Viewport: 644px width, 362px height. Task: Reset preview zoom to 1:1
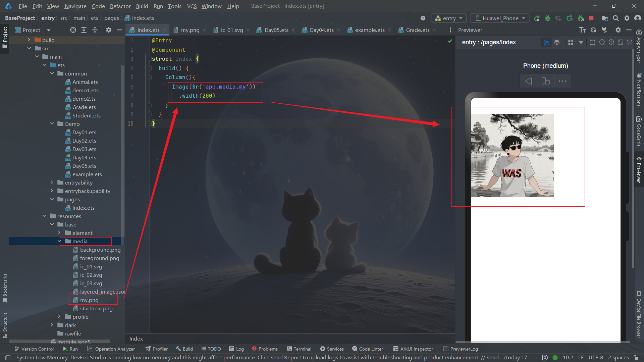[630, 42]
